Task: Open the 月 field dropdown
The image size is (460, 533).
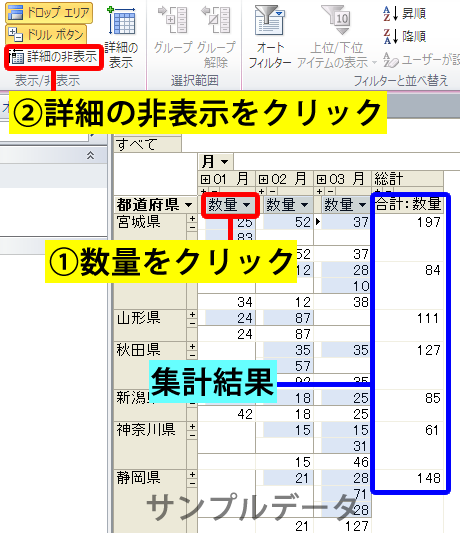Action: coord(224,162)
